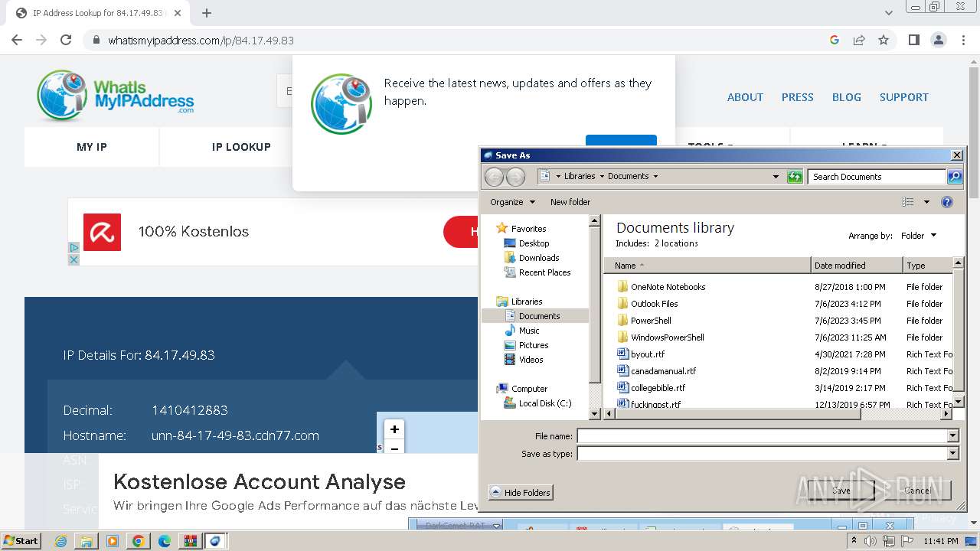
Task: Click the Cancel button
Action: tap(917, 491)
